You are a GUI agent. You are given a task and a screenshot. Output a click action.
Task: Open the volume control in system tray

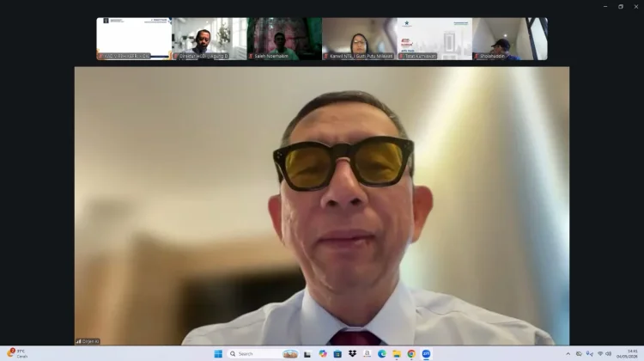coord(608,353)
